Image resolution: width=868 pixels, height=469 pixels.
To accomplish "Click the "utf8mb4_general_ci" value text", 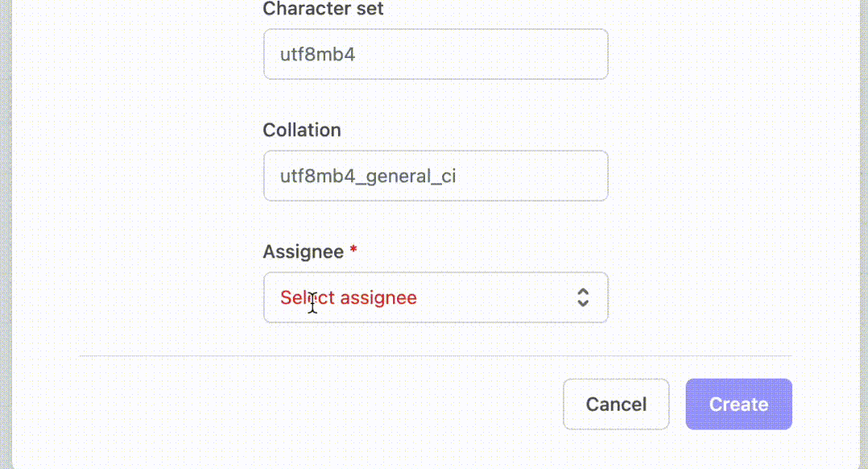I will 368,176.
